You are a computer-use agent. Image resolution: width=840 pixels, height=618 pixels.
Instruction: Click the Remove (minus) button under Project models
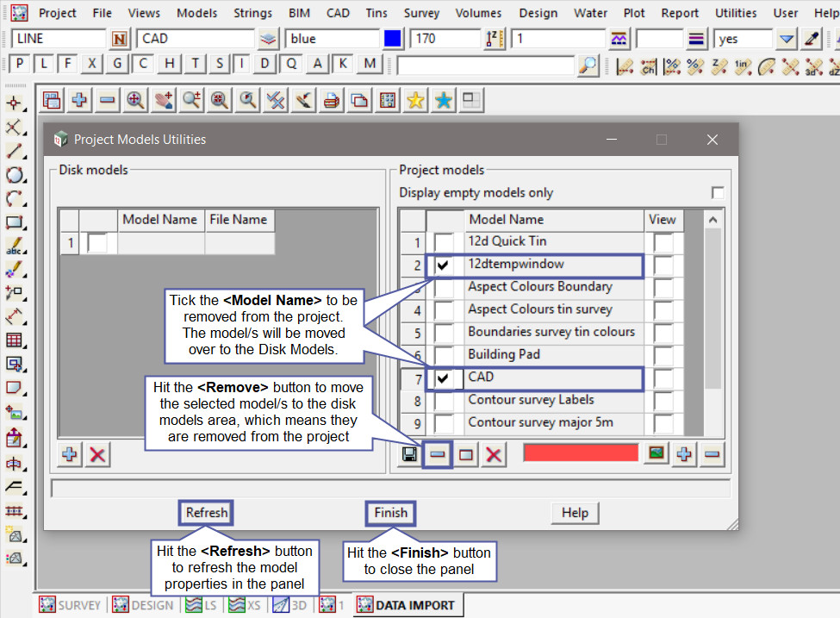point(439,454)
